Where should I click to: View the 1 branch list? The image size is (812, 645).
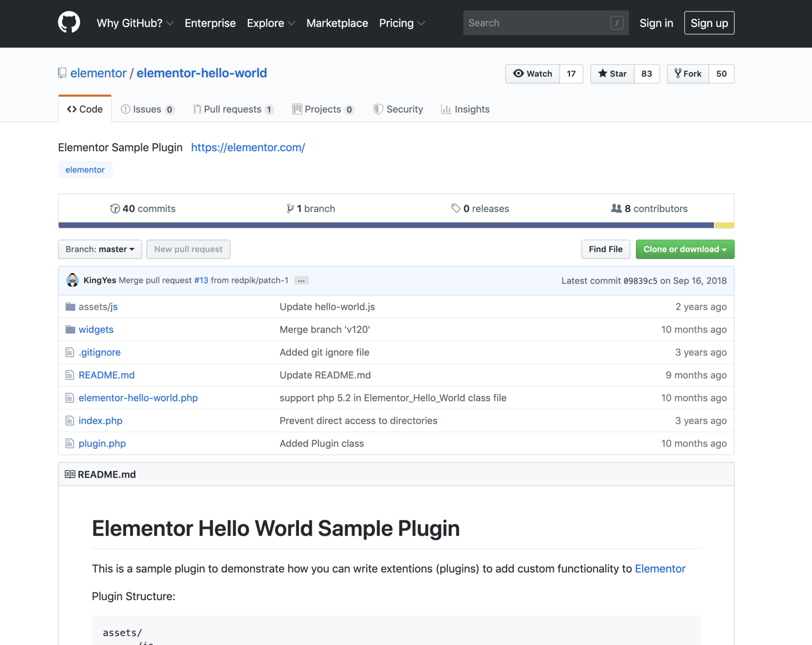pyautogui.click(x=311, y=209)
